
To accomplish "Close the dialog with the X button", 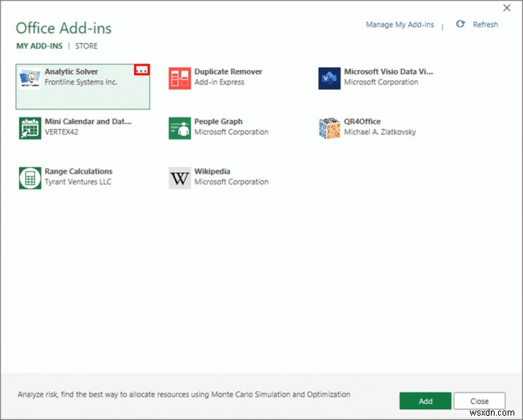I will pos(507,7).
